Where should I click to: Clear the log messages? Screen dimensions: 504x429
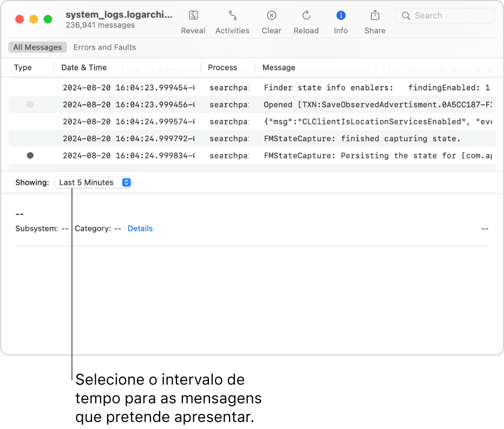pyautogui.click(x=271, y=16)
